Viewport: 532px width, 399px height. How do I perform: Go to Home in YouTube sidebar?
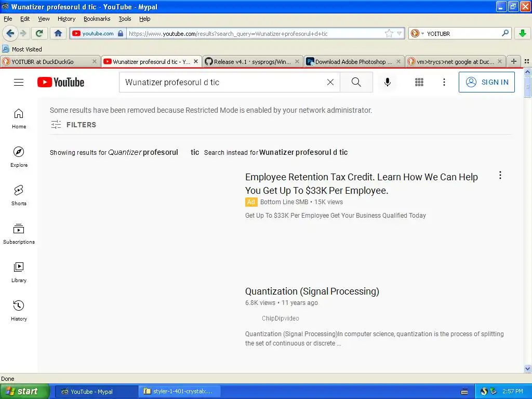[x=19, y=119]
